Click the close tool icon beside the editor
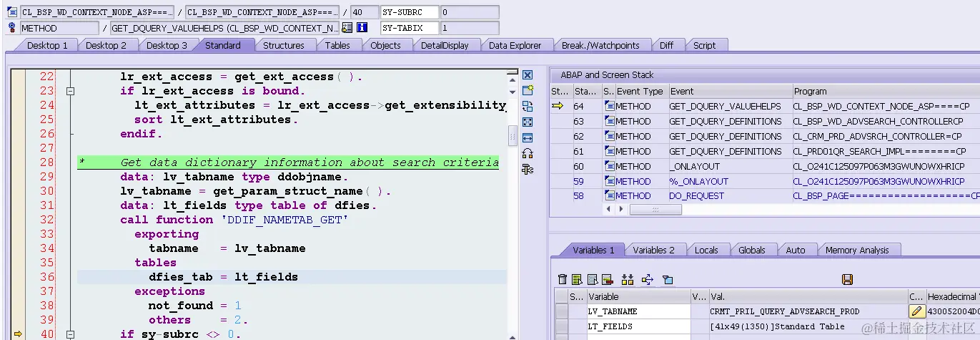This screenshot has height=340, width=980. pyautogui.click(x=528, y=75)
